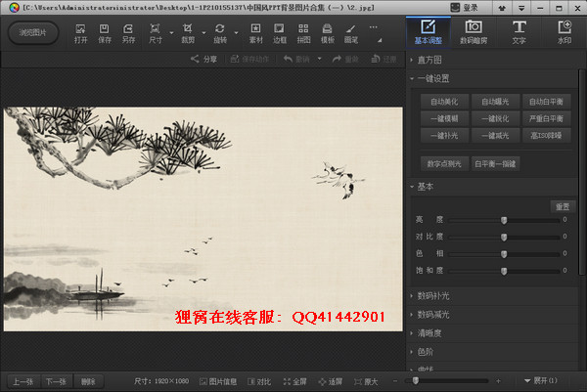Apply 严重白平衡 correction
Viewport: 587px width, 392px height.
[x=546, y=118]
